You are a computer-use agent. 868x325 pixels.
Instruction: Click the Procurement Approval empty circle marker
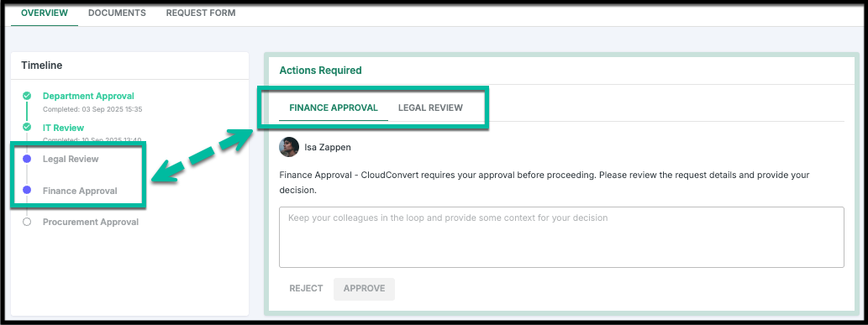pyautogui.click(x=27, y=222)
